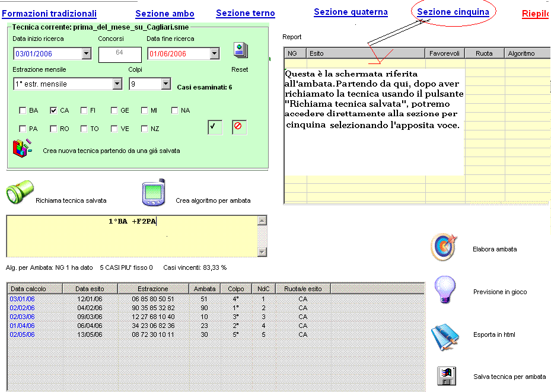Viewport: 551px width, 392px height.
Task: Click the NG column header in Report
Action: pyautogui.click(x=295, y=53)
